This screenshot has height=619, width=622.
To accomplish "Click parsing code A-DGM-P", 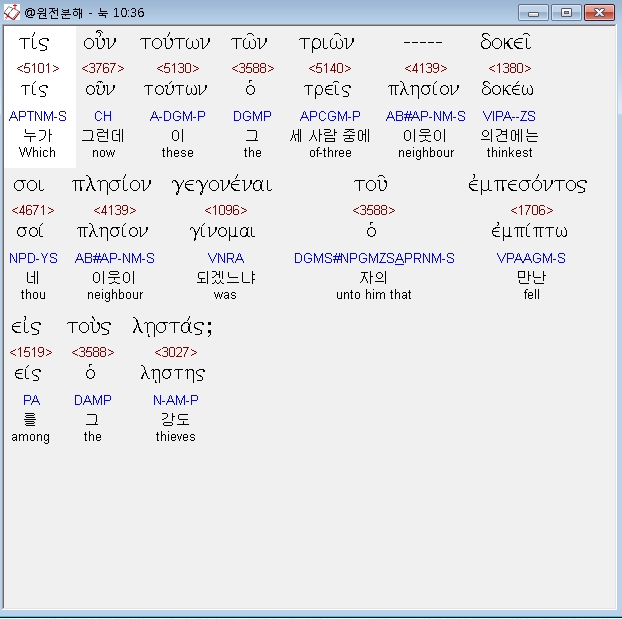I will tap(178, 116).
